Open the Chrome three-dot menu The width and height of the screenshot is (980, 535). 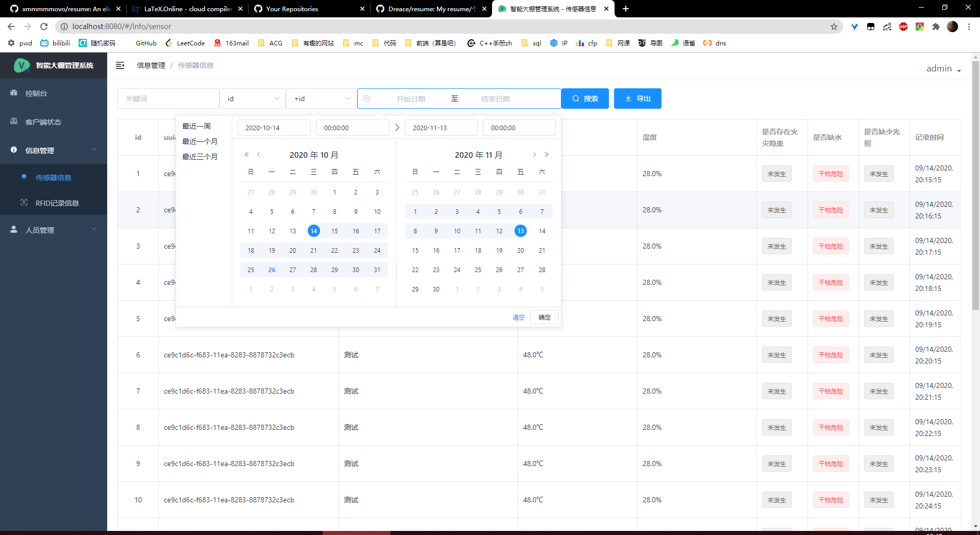click(969, 27)
